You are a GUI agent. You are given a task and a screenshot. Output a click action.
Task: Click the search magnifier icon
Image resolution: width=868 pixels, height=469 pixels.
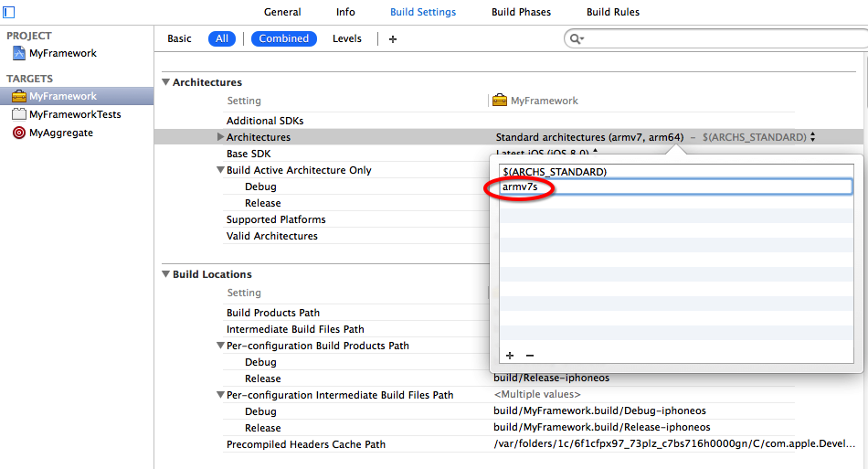[576, 38]
